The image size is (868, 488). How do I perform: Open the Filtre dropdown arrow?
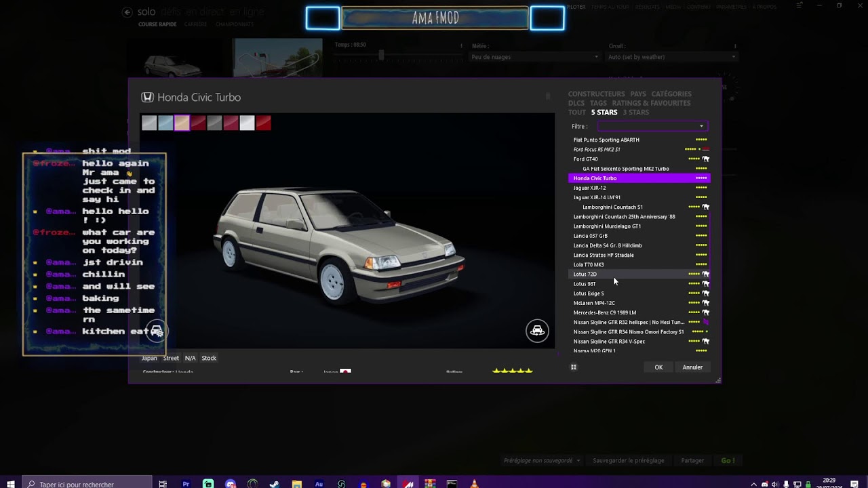coord(701,127)
